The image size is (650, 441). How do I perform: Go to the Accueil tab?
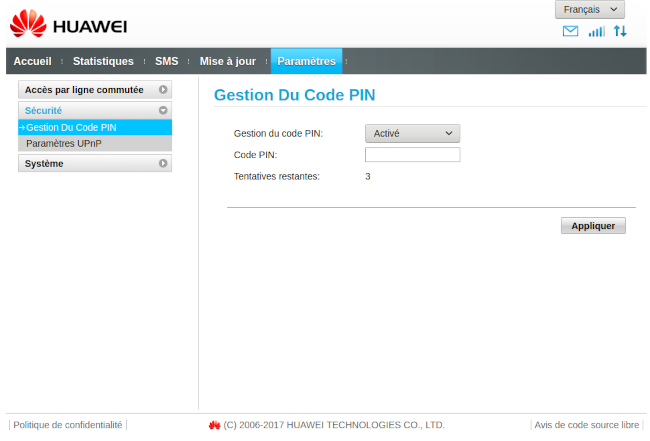pos(32,61)
